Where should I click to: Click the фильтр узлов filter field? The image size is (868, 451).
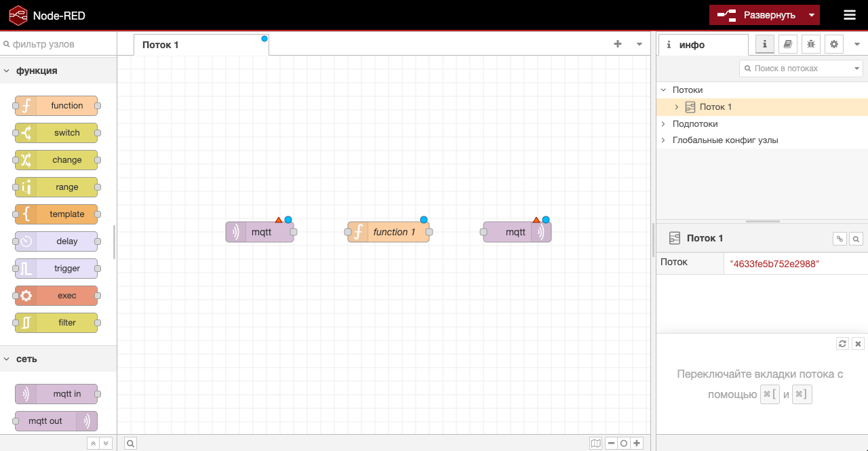coord(61,44)
